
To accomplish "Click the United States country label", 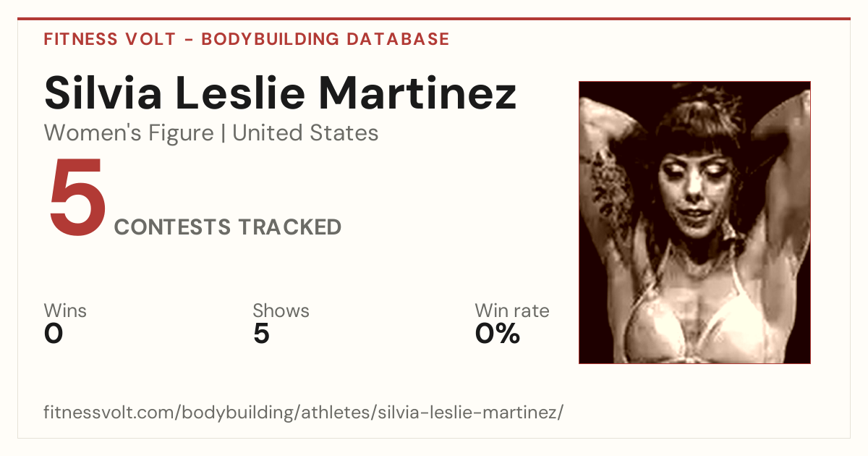I will tap(305, 133).
